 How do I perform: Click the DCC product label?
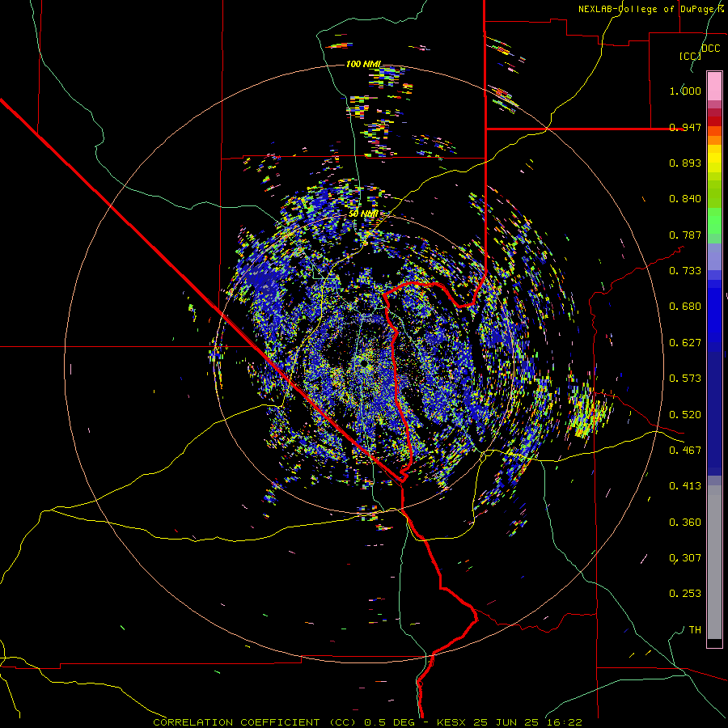710,49
